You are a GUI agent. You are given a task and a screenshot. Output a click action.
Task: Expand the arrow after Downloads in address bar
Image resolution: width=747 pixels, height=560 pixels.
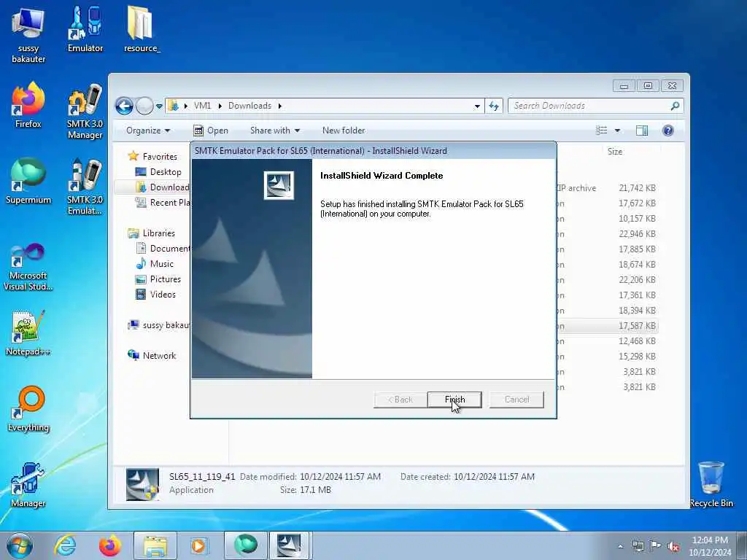click(279, 106)
